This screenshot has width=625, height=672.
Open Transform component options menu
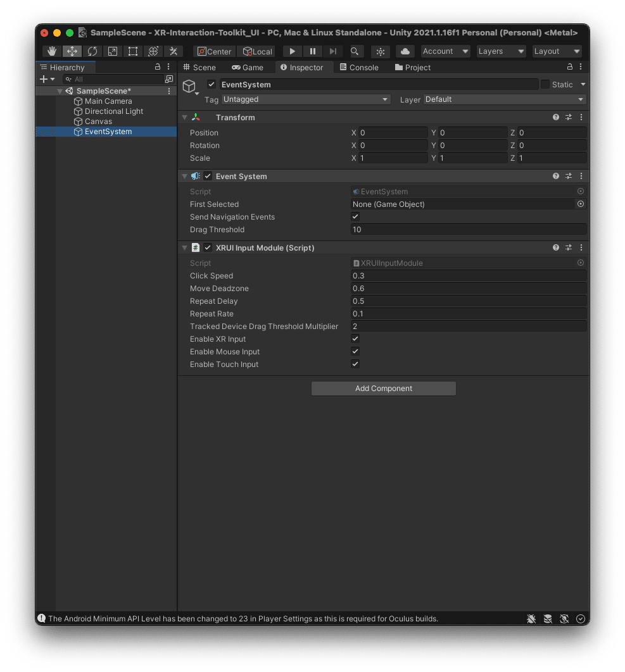point(581,117)
